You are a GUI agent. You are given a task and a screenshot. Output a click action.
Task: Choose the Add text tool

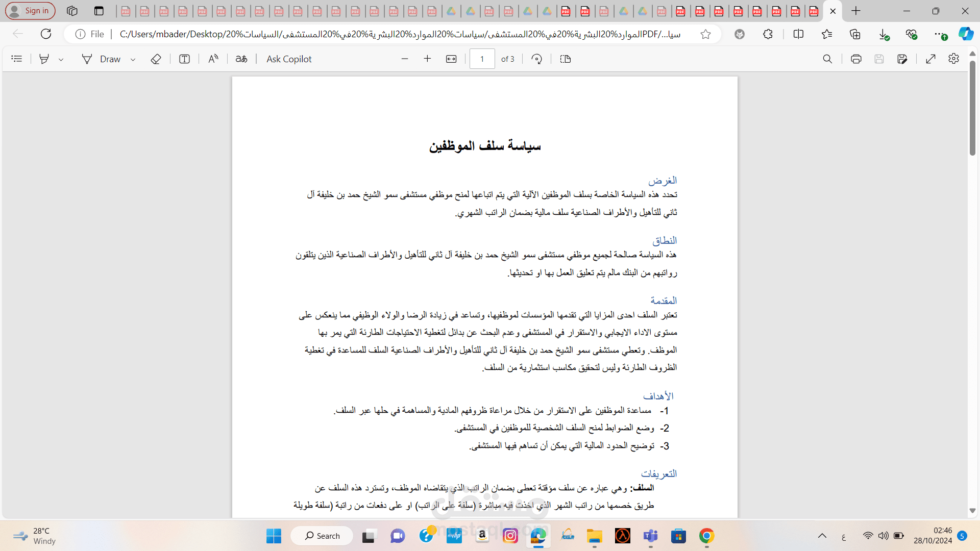click(x=185, y=59)
